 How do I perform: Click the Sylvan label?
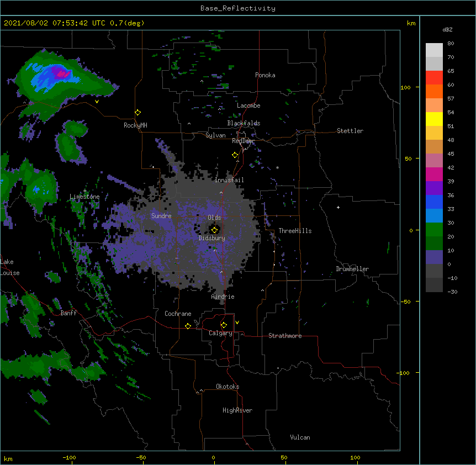click(x=215, y=135)
